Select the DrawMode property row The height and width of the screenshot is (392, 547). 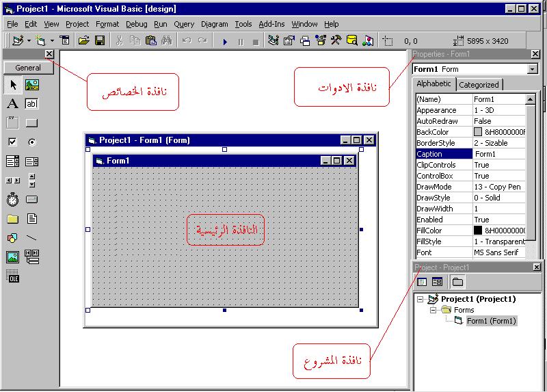pyautogui.click(x=470, y=187)
